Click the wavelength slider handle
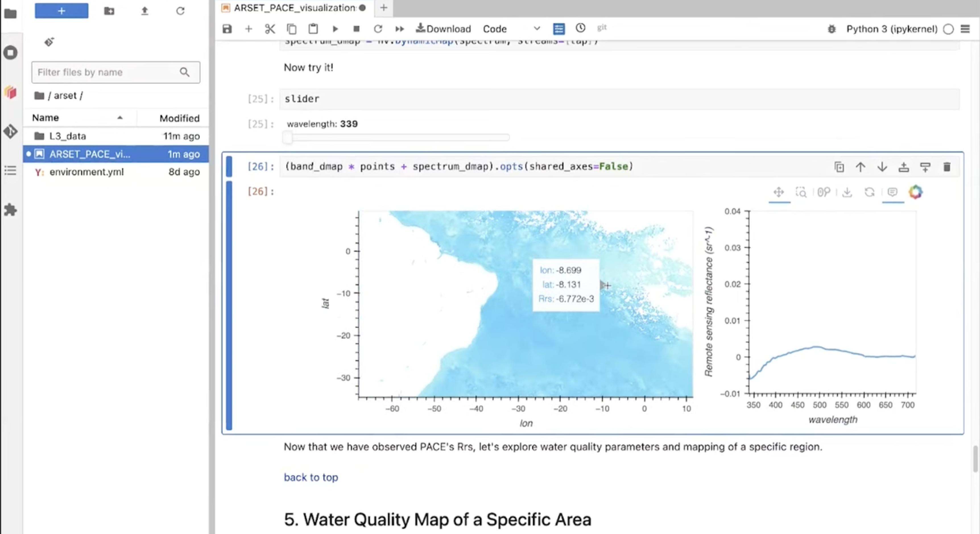The width and height of the screenshot is (980, 534). (x=288, y=137)
